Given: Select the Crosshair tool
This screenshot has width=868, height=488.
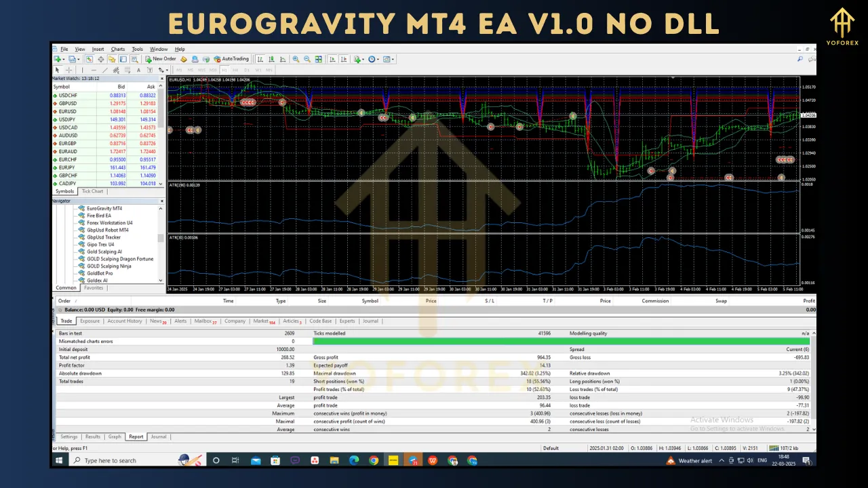Looking at the screenshot, I should (x=69, y=70).
